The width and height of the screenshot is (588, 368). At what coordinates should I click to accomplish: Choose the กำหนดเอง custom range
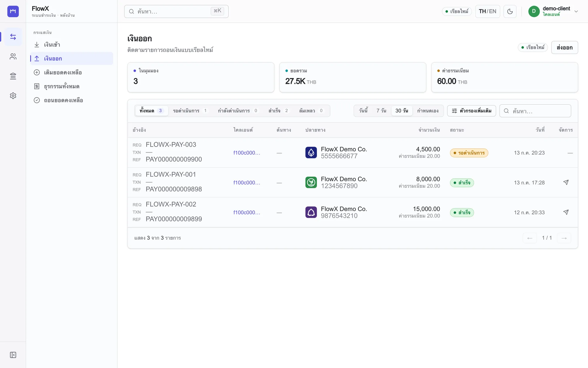coord(428,111)
